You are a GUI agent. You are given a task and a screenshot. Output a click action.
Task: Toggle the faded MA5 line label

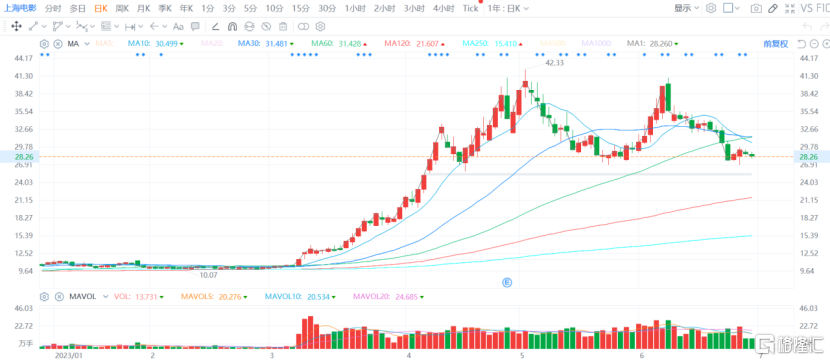(104, 44)
